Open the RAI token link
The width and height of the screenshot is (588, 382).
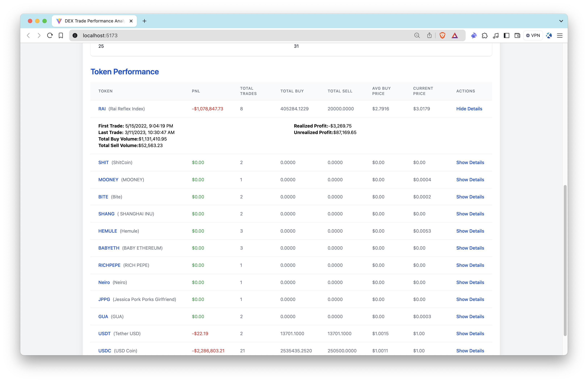(102, 109)
